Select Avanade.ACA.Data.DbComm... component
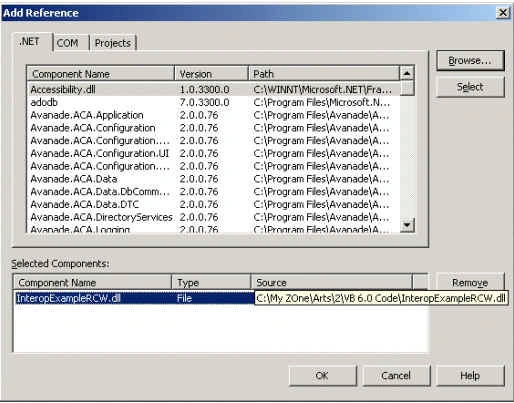The height and width of the screenshot is (403, 514). tap(213, 192)
